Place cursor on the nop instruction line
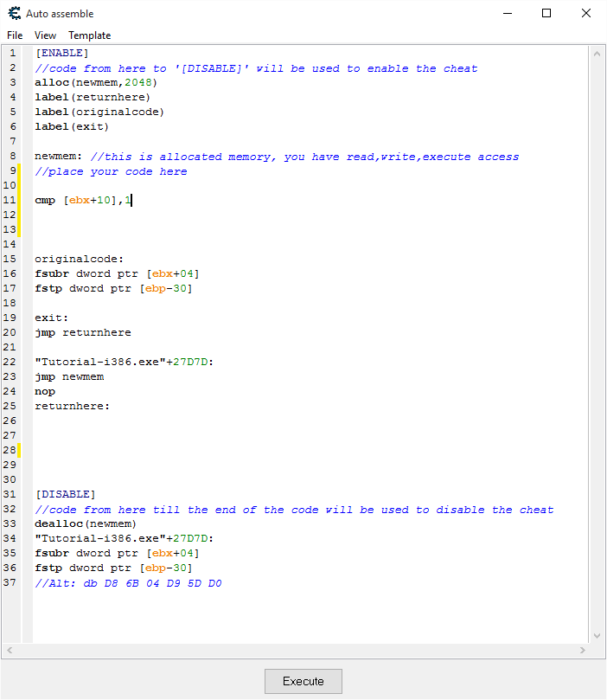 pyautogui.click(x=45, y=391)
